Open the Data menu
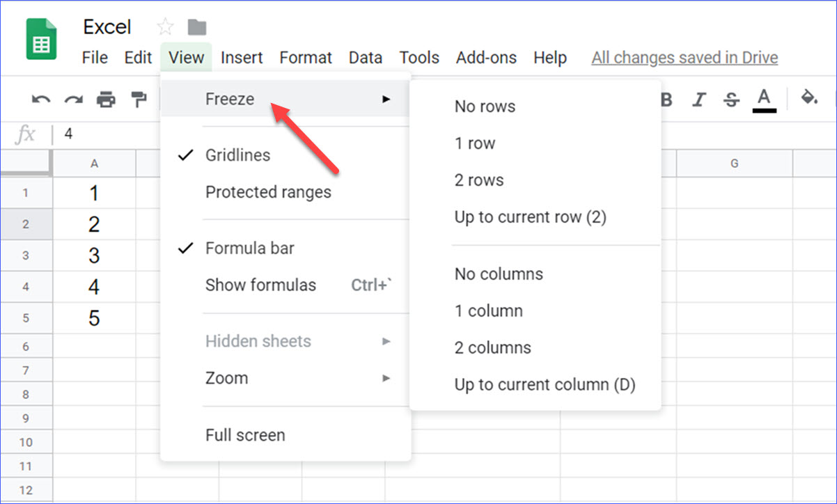 (365, 58)
